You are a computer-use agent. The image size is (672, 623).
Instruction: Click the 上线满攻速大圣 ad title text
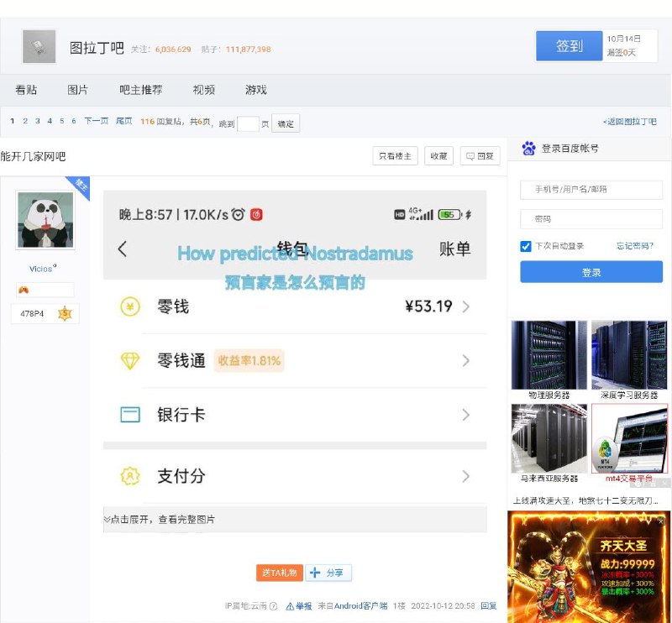click(x=585, y=500)
